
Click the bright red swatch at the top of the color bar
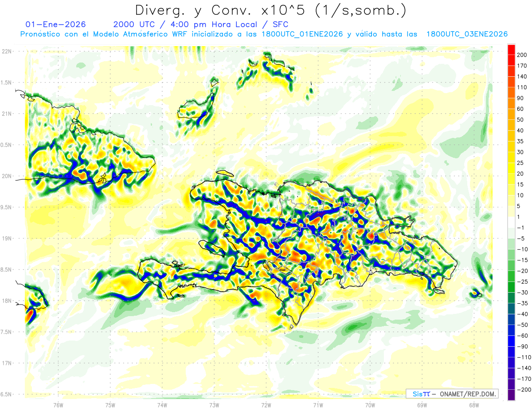[x=511, y=50]
